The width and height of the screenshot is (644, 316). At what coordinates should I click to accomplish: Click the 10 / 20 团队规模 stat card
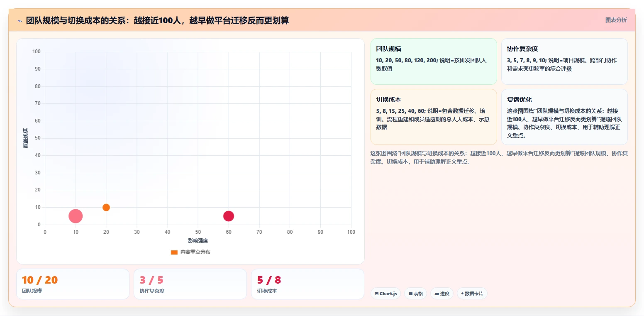(x=73, y=284)
